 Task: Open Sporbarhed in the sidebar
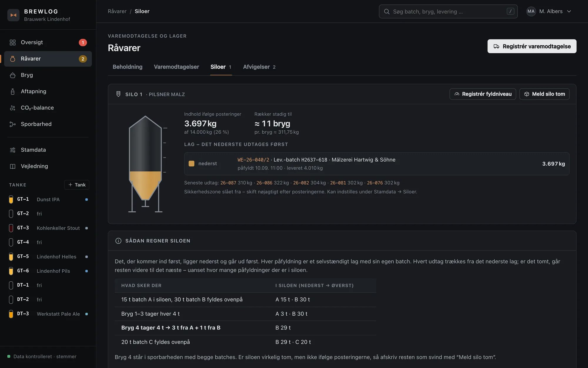click(48, 124)
